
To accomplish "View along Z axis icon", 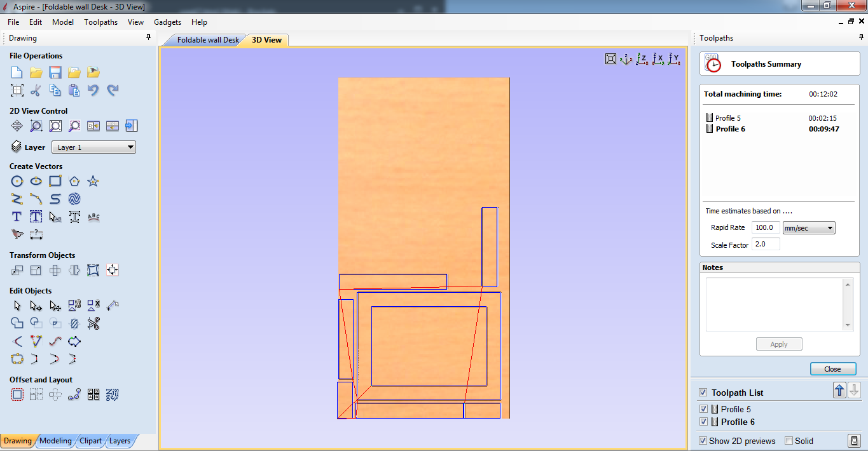I will (x=642, y=59).
